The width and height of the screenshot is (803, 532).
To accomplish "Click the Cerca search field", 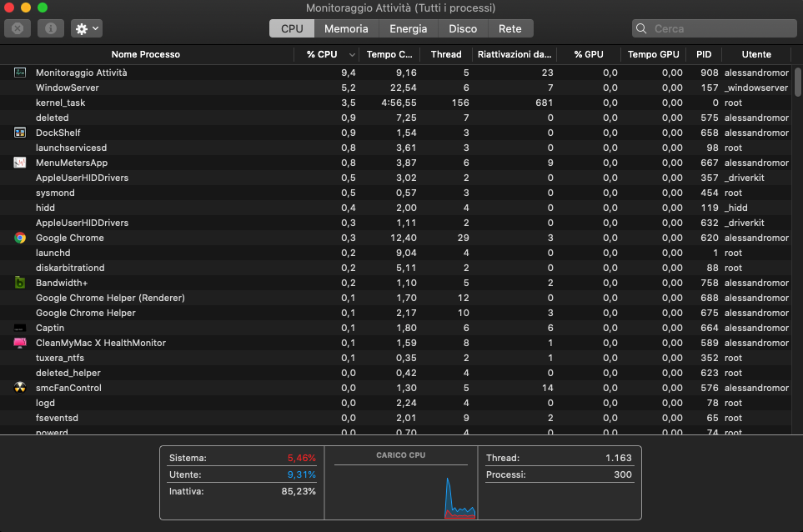I will 715,28.
